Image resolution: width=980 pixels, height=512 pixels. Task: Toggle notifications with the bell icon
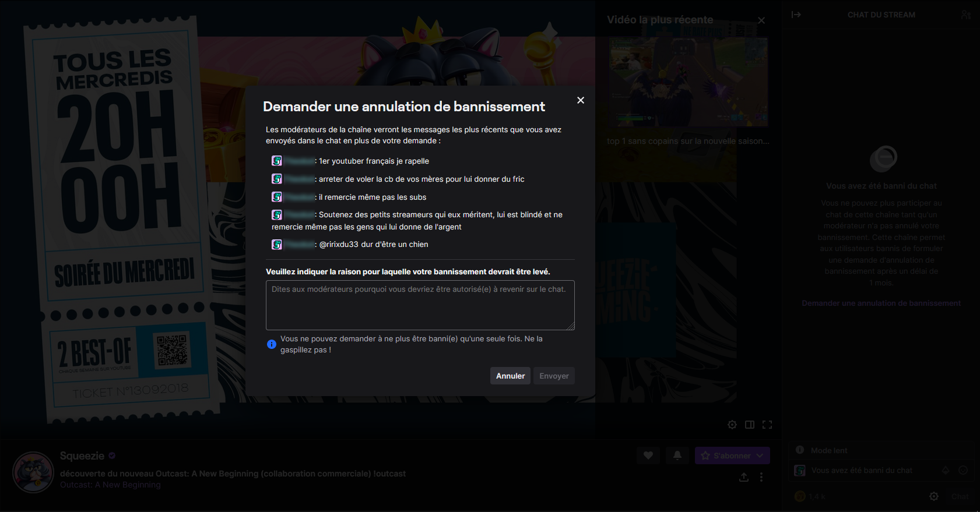coord(677,455)
